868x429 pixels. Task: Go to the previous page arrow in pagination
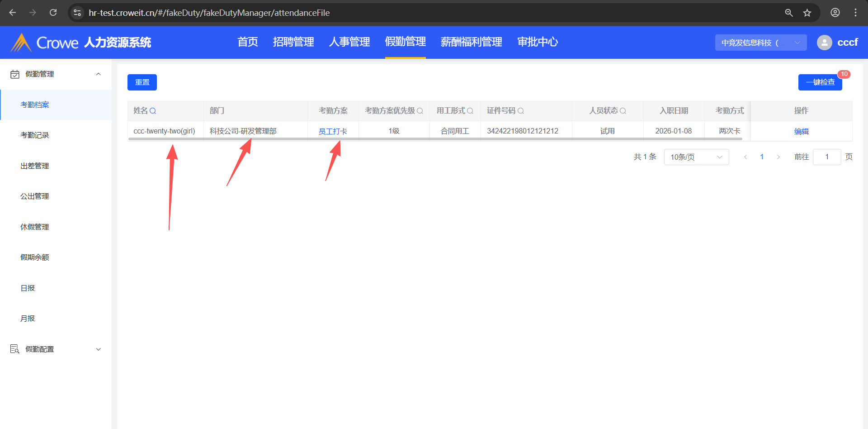pyautogui.click(x=745, y=157)
